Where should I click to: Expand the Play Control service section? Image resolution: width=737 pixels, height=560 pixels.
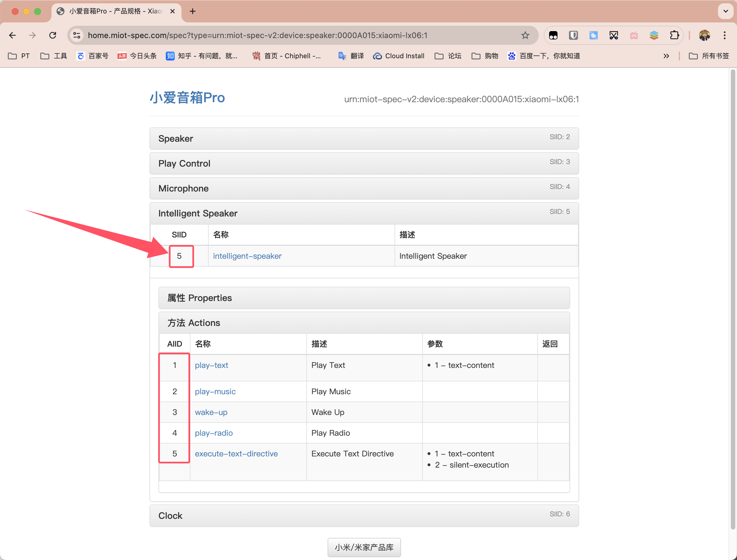364,163
